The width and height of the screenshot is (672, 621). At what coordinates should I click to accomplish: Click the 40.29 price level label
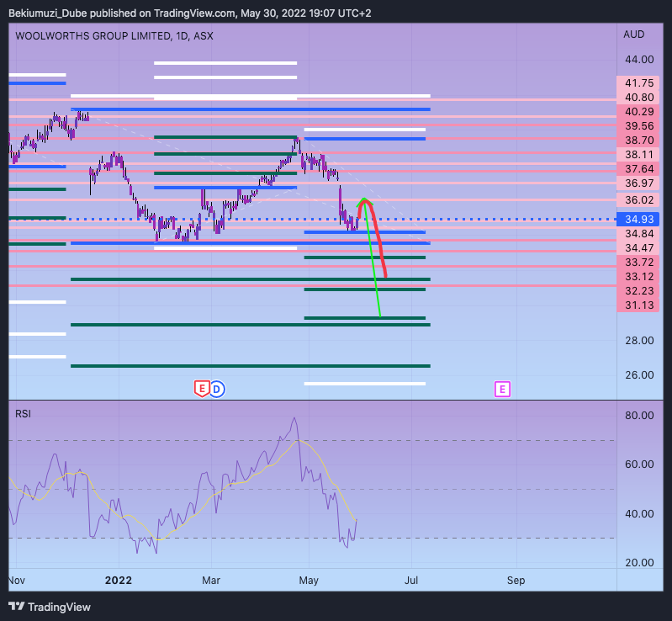click(638, 112)
